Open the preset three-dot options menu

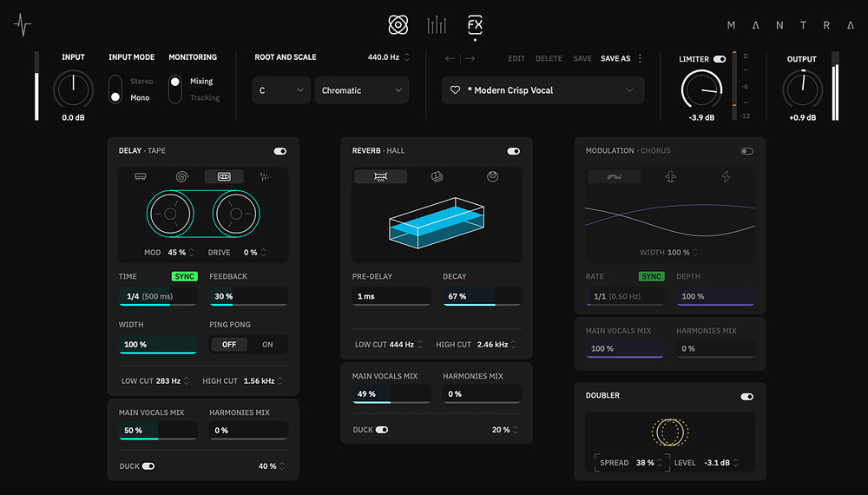(641, 58)
